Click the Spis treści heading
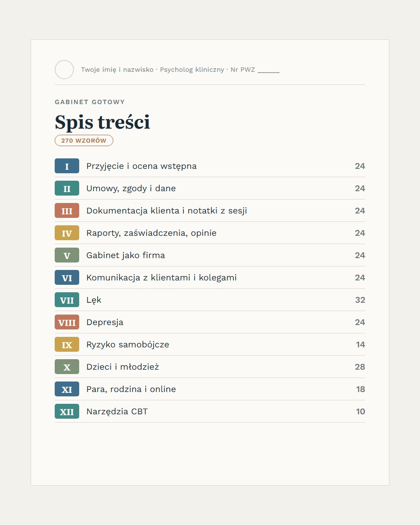This screenshot has height=525, width=420. tap(102, 122)
